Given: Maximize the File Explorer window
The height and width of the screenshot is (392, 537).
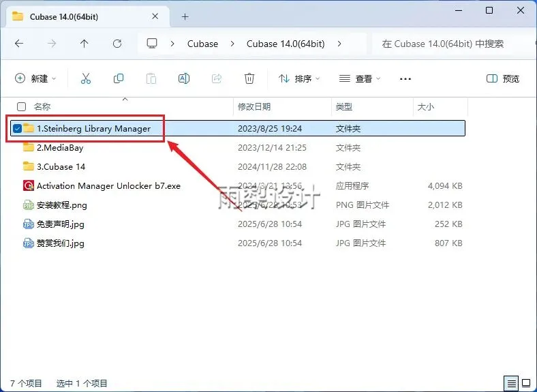Looking at the screenshot, I should coord(489,10).
